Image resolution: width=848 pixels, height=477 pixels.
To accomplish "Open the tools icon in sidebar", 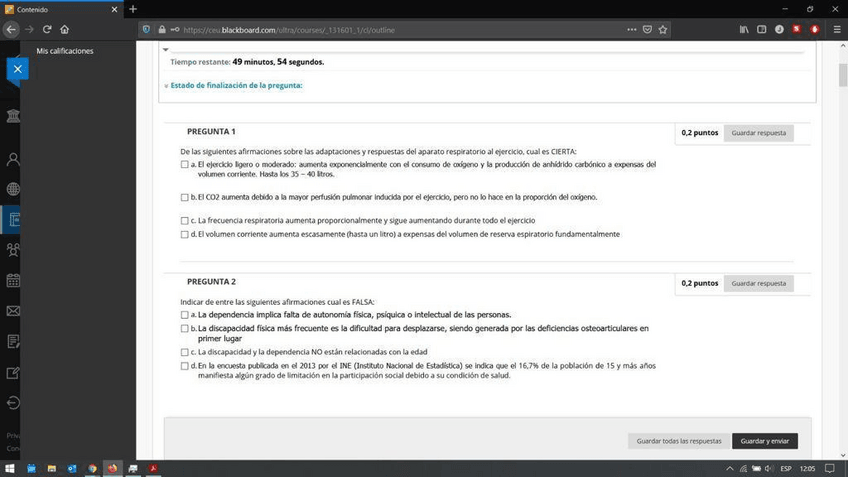I will tap(13, 372).
